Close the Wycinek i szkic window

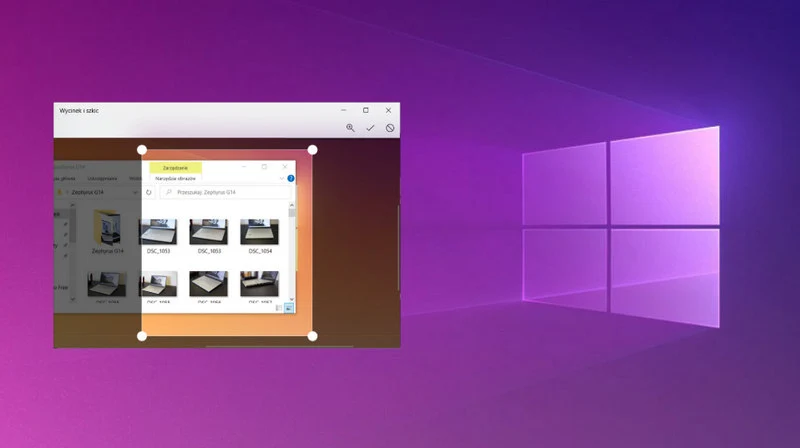[x=388, y=110]
